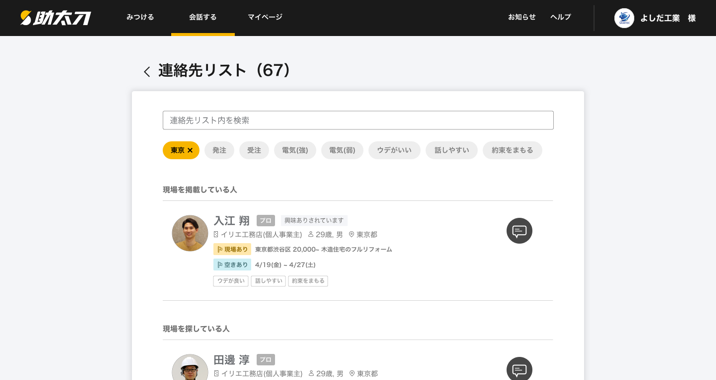Remove the 東京 filter with the x
The width and height of the screenshot is (716, 380).
pos(190,150)
